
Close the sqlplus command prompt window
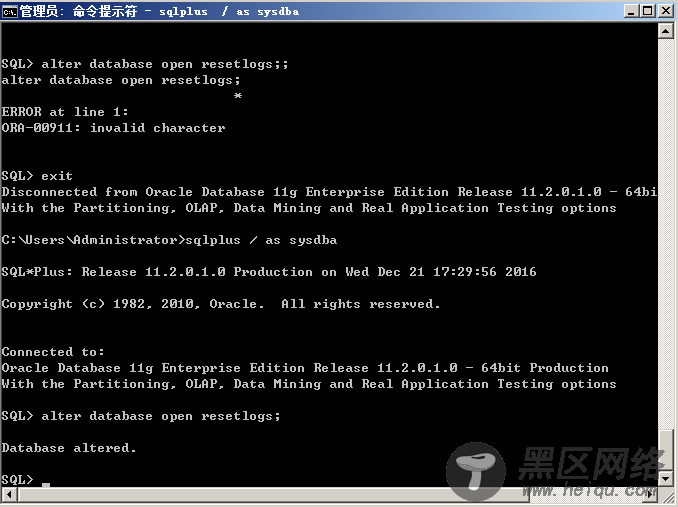[x=665, y=11]
